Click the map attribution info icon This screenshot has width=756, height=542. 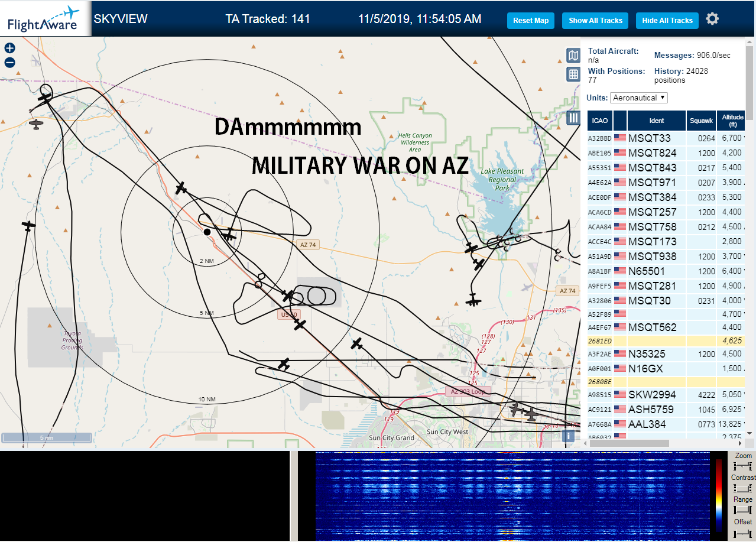tap(568, 436)
